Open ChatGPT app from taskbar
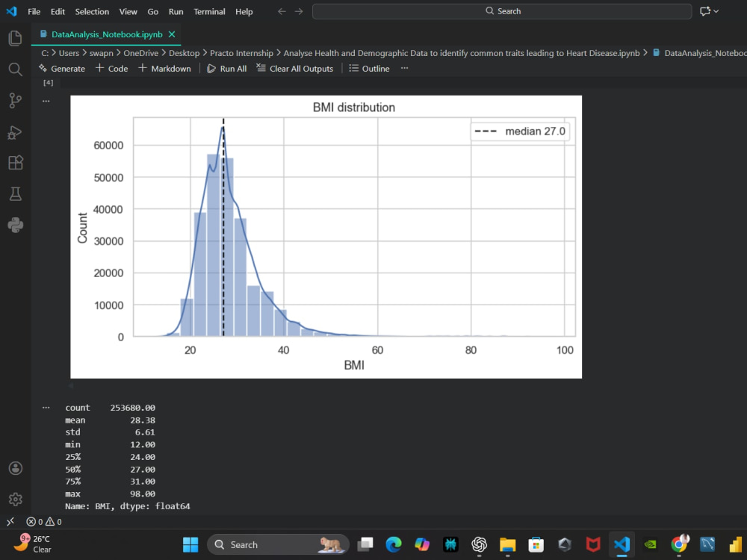The image size is (747, 560). 480,544
